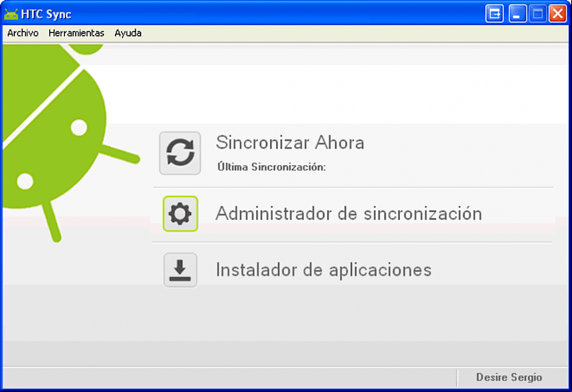Viewport: 572px width, 392px height.
Task: Click the circular-arrows sync icon
Action: click(180, 153)
